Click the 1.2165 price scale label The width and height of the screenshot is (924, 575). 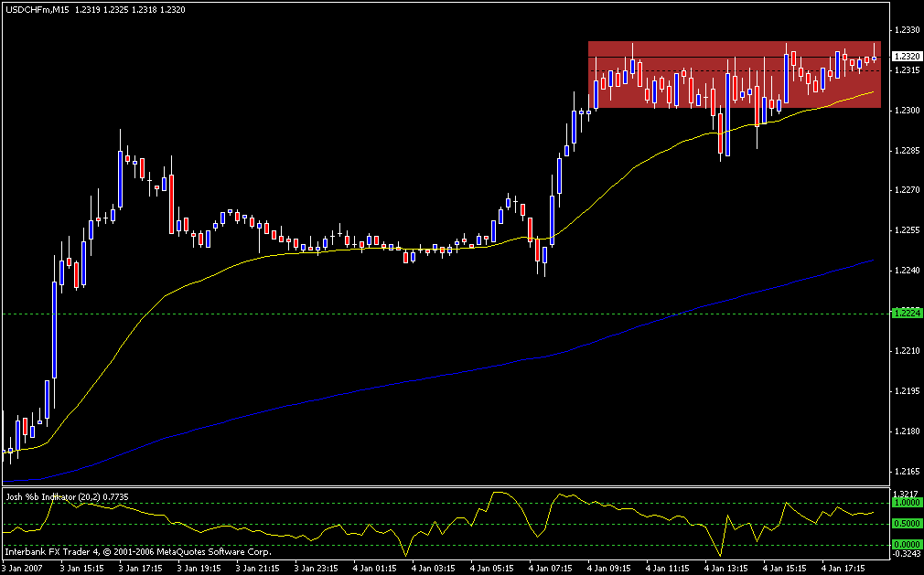coord(906,472)
